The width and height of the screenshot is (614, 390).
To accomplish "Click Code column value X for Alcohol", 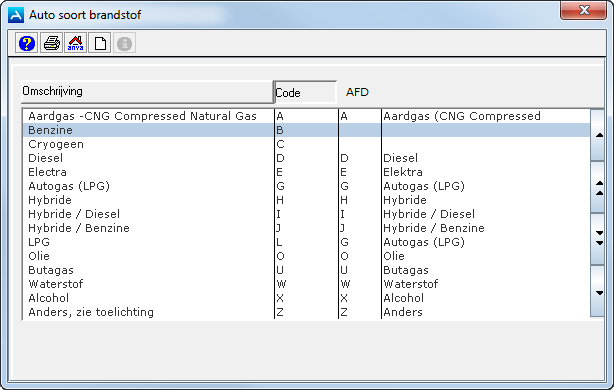I will [280, 298].
